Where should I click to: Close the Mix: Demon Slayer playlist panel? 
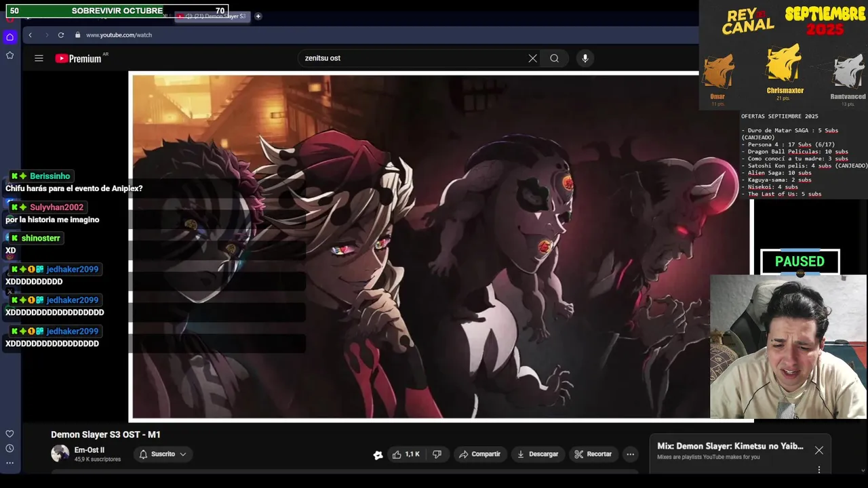point(818,450)
